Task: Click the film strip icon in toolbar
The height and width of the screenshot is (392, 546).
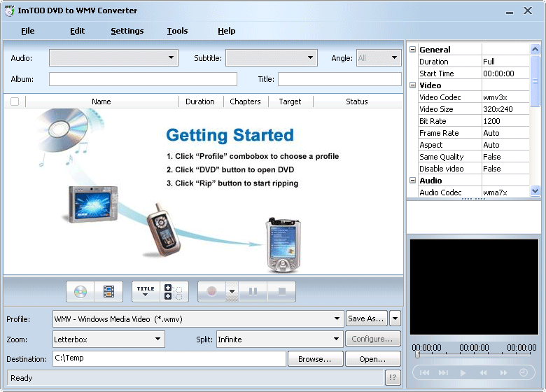Action: [x=108, y=291]
